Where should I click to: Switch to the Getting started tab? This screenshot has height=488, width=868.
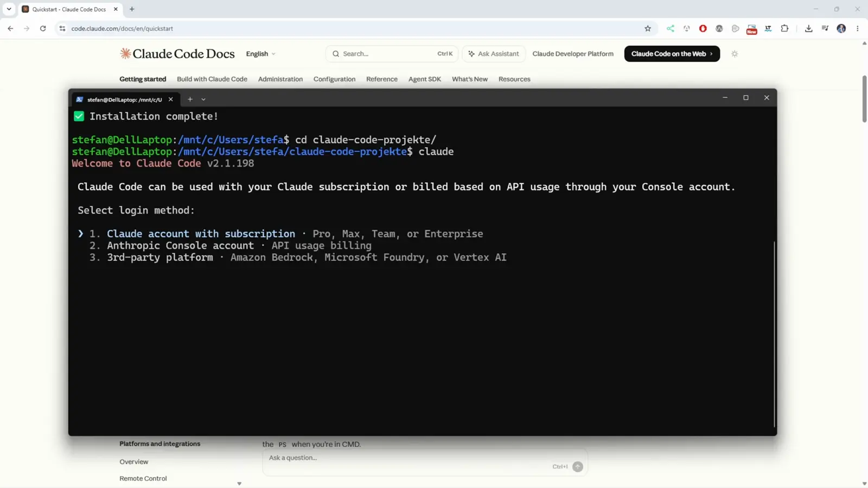point(143,79)
